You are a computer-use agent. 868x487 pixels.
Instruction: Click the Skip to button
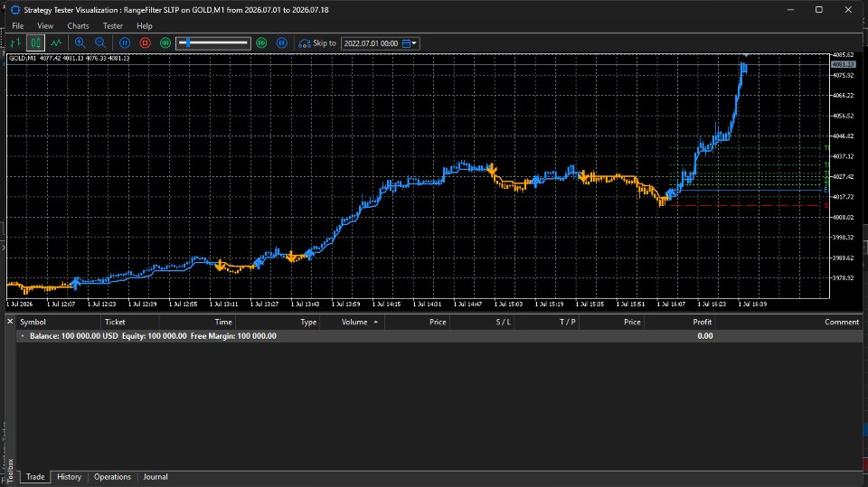tap(317, 42)
